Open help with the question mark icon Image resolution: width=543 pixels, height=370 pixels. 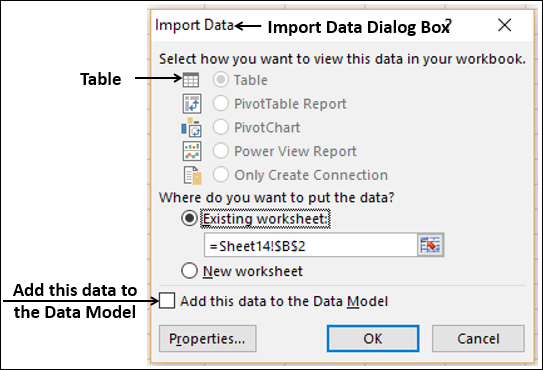(x=448, y=25)
